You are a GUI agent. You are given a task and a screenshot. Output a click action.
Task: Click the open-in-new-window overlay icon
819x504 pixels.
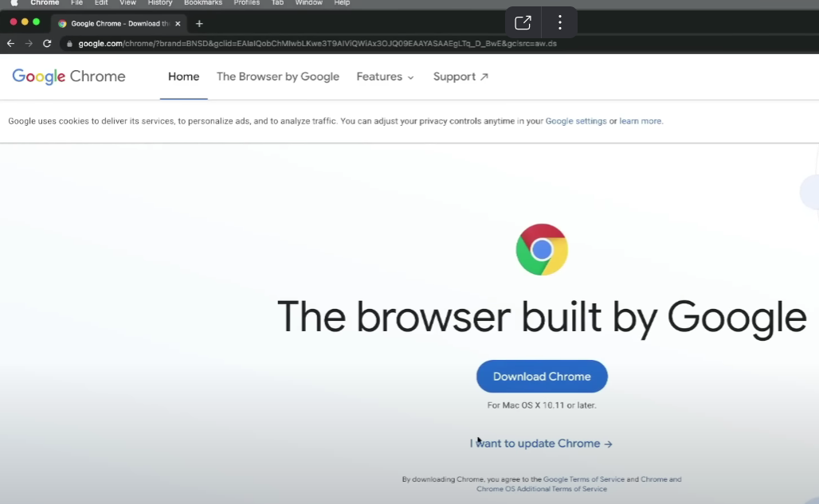coord(523,22)
